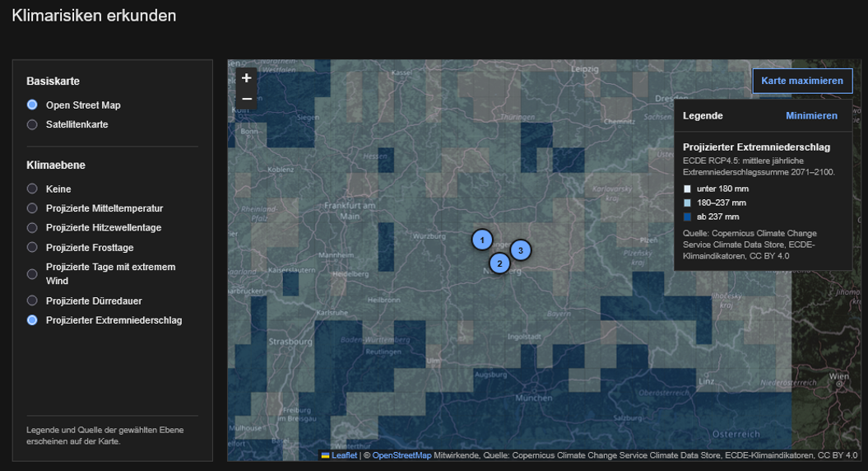Click the Würzburg label on the map
This screenshot has height=471, width=868.
[x=429, y=236]
